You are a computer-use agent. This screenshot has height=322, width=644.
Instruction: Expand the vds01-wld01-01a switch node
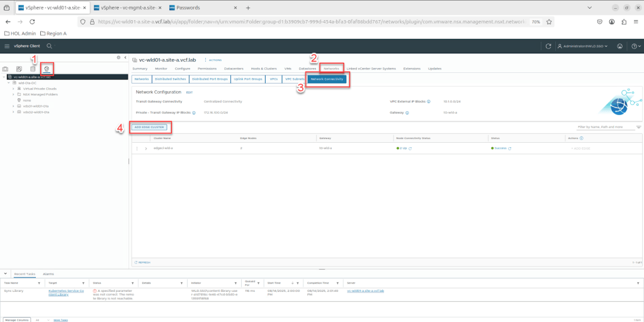(x=14, y=106)
